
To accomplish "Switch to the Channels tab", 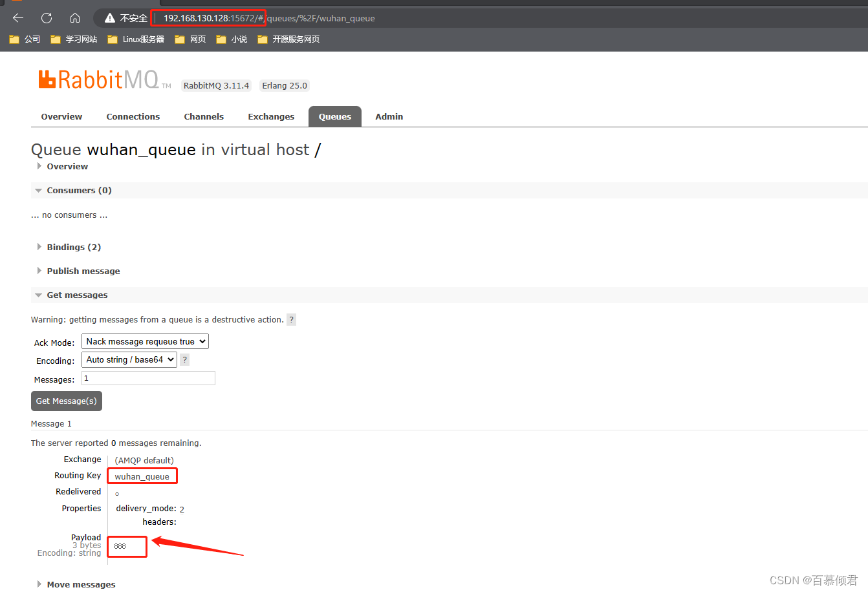I will pyautogui.click(x=204, y=117).
